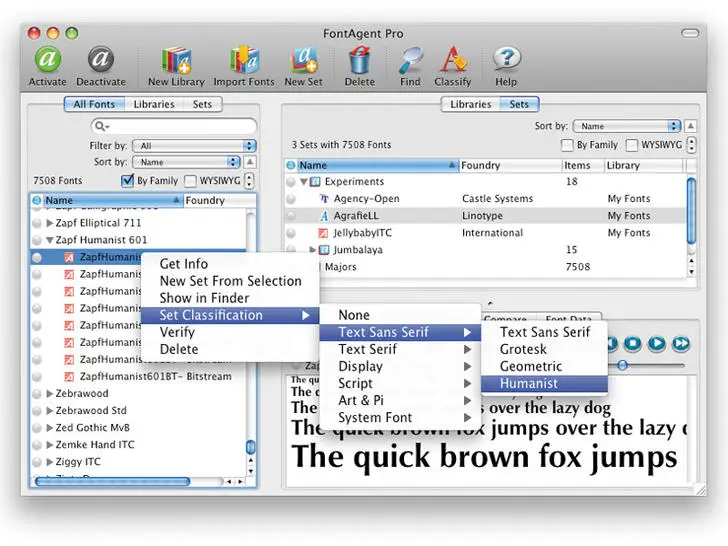Open the Sets panel Sort by dropdown
Image resolution: width=728 pixels, height=546 pixels.
click(x=627, y=126)
